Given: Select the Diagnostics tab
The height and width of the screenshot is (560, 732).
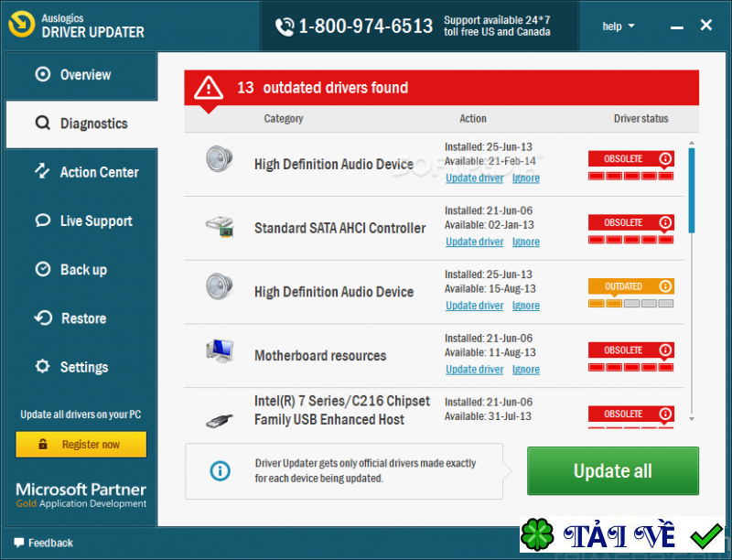Looking at the screenshot, I should [x=93, y=124].
